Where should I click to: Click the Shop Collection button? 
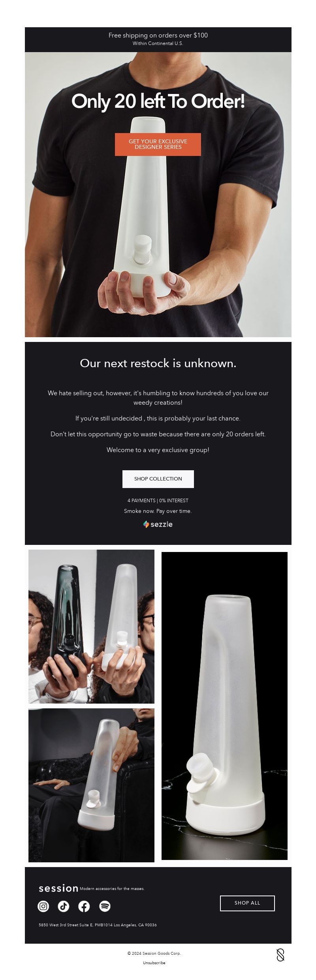coord(158,479)
